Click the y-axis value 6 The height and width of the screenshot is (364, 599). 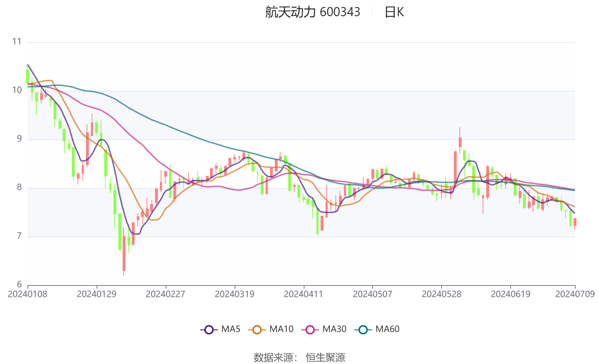click(19, 284)
